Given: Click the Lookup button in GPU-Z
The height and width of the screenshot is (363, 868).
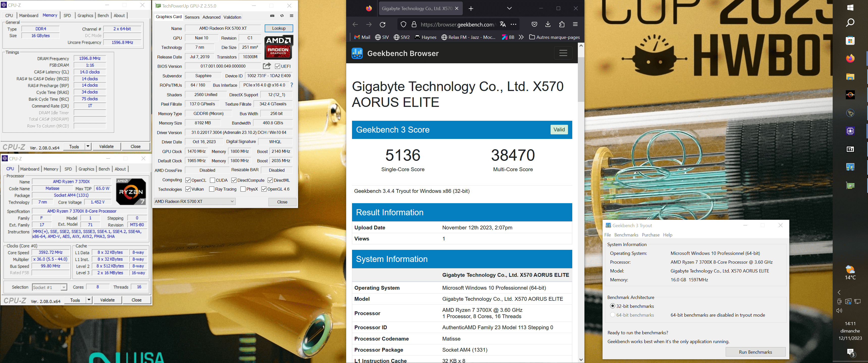Looking at the screenshot, I should [279, 28].
